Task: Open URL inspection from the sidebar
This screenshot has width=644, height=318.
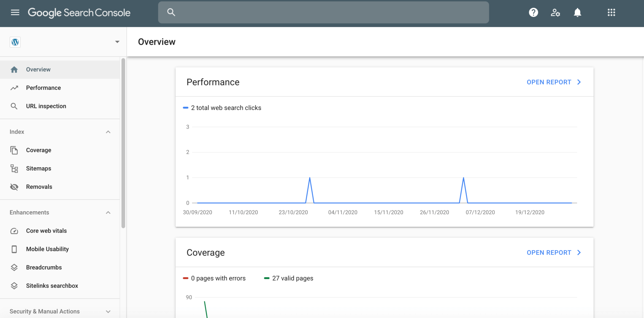Action: (60, 106)
